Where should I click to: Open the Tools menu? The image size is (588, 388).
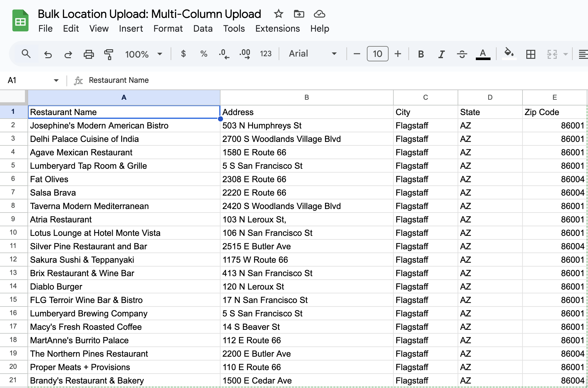click(234, 28)
